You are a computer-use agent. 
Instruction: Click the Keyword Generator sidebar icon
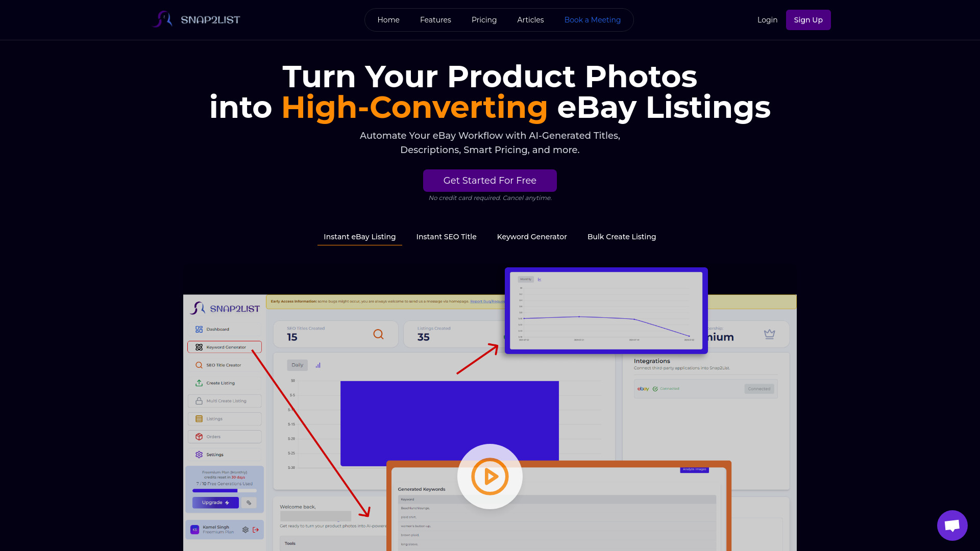coord(199,346)
